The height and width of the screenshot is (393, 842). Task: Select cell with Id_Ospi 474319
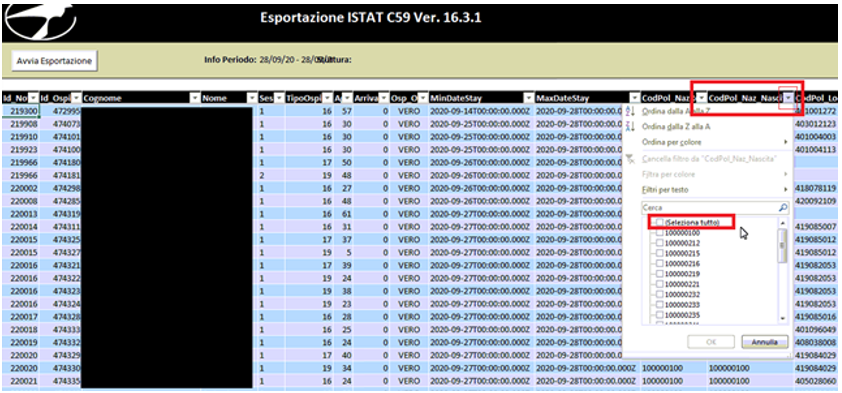click(x=60, y=214)
